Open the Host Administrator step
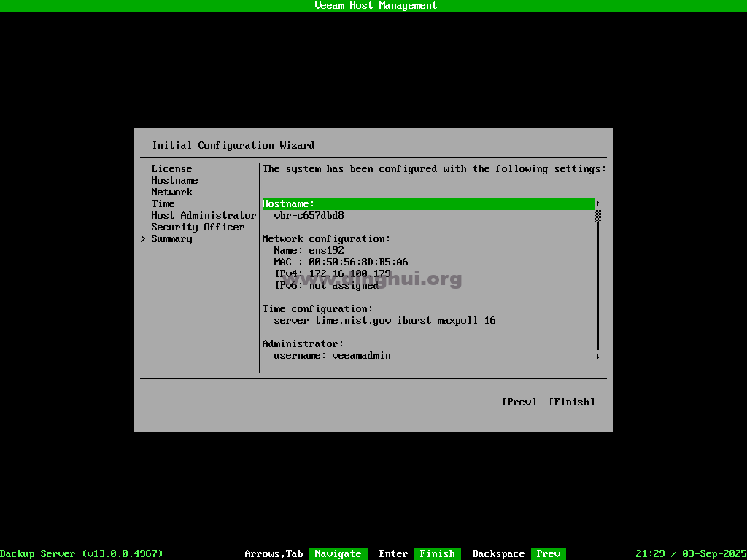Viewport: 747px width, 560px height. [x=204, y=215]
